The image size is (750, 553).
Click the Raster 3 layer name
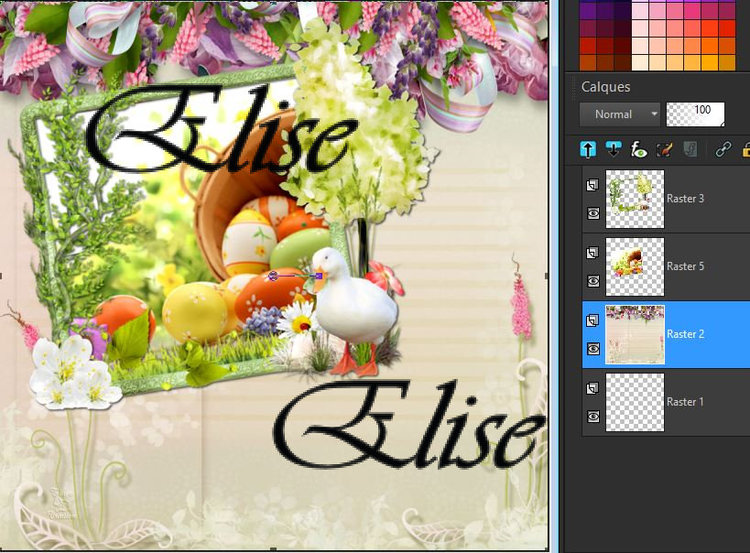tap(685, 199)
